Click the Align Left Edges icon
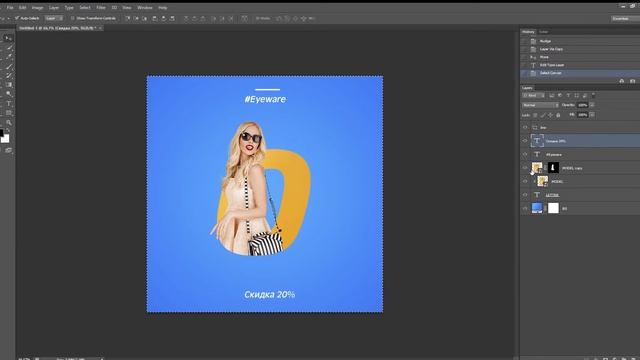Image resolution: width=640 pixels, height=360 pixels. (x=155, y=18)
